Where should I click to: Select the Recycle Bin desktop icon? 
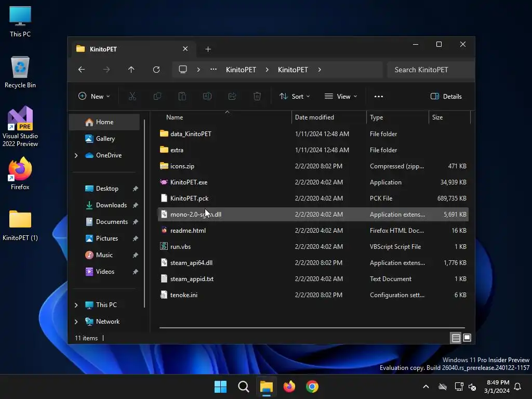(20, 72)
